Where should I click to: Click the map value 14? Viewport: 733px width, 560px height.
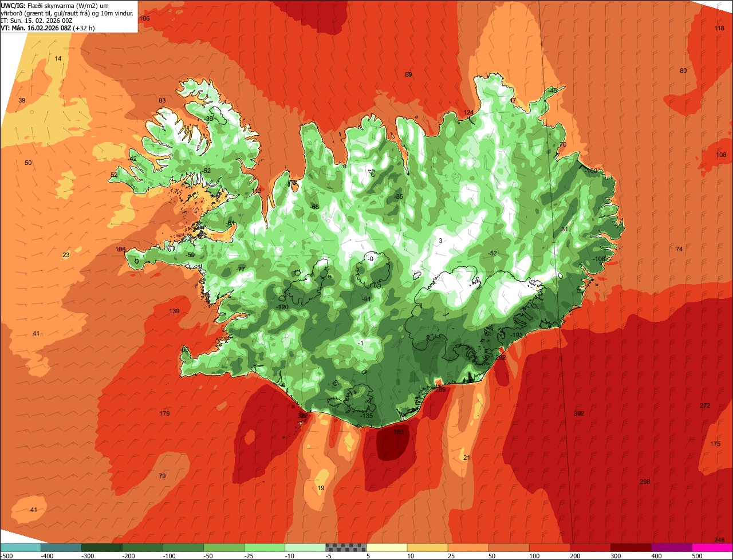coord(58,59)
